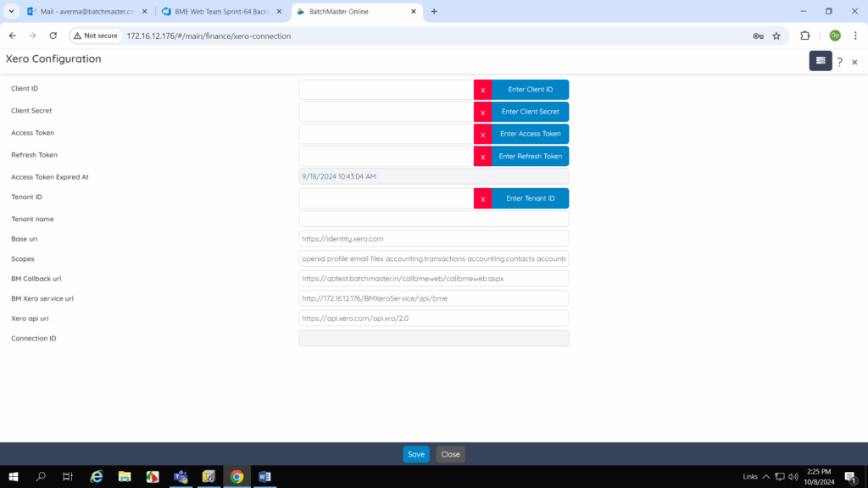The width and height of the screenshot is (868, 488).
Task: Click the Save button
Action: [x=415, y=454]
